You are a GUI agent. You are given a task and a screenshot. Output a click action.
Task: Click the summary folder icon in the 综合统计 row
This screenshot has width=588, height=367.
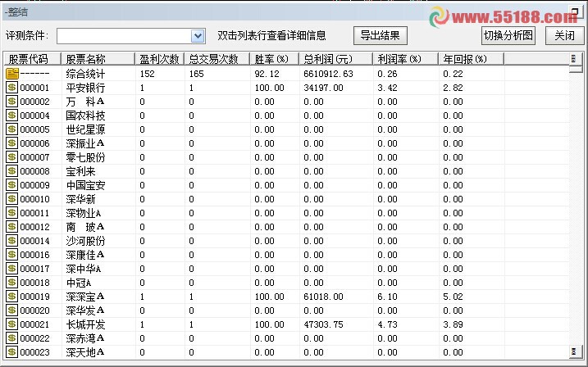(x=12, y=74)
